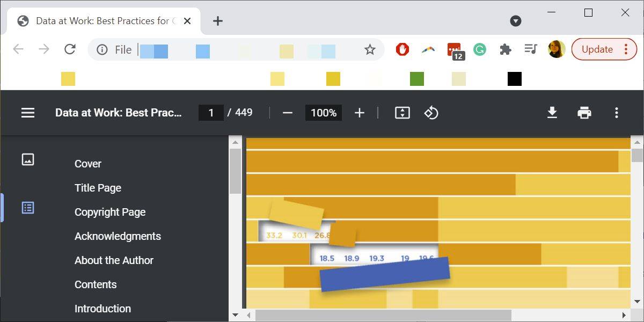Rotate the document counterclockwise
Viewport: 644px width, 322px height.
431,113
